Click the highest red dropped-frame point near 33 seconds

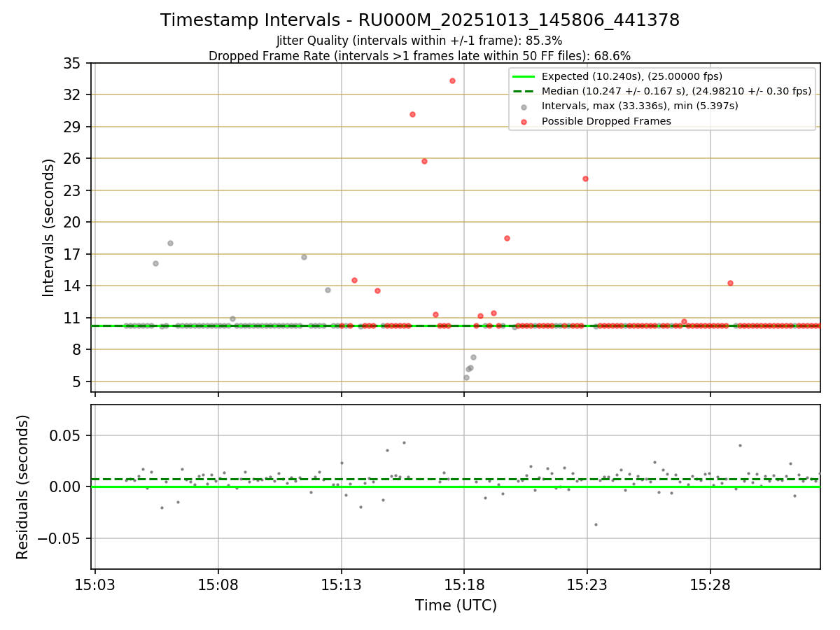(452, 80)
